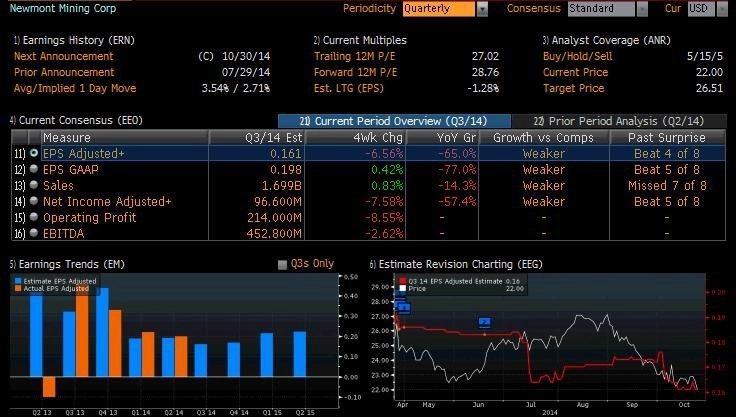Click the Newmont Mining Corp title

(x=63, y=8)
